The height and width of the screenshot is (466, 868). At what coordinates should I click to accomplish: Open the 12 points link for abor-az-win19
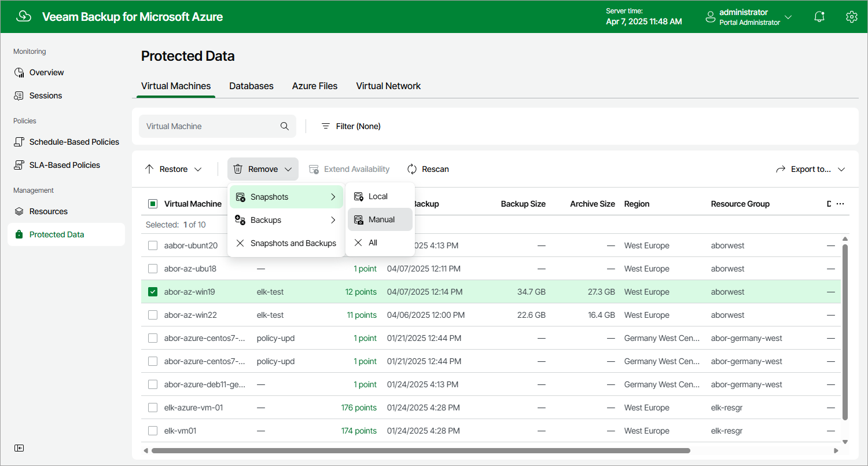tap(361, 292)
